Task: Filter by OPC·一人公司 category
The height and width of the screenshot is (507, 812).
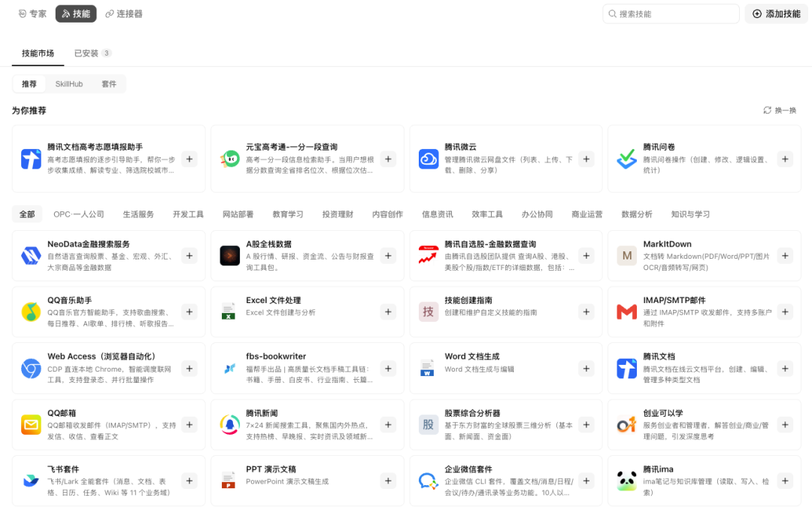Action: 79,214
